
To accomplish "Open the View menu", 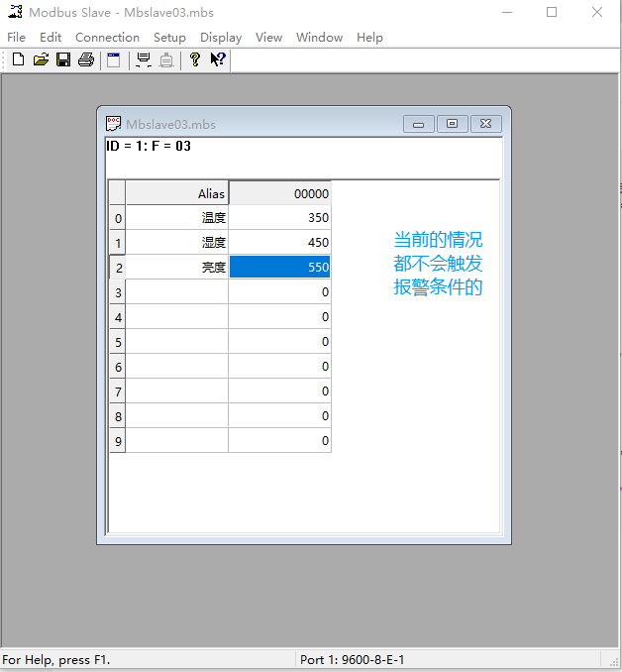I will [269, 38].
